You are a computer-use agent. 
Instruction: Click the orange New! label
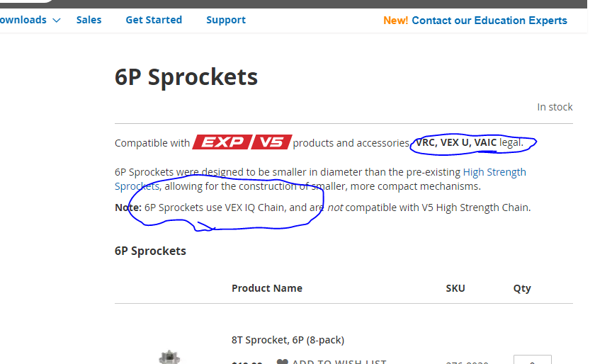tap(395, 21)
